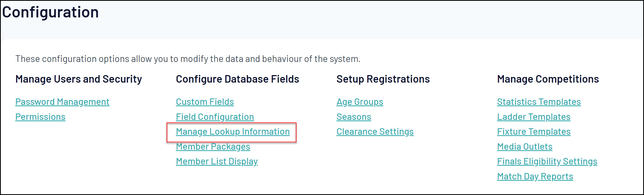
Task: Open Statistics Templates
Action: 539,102
